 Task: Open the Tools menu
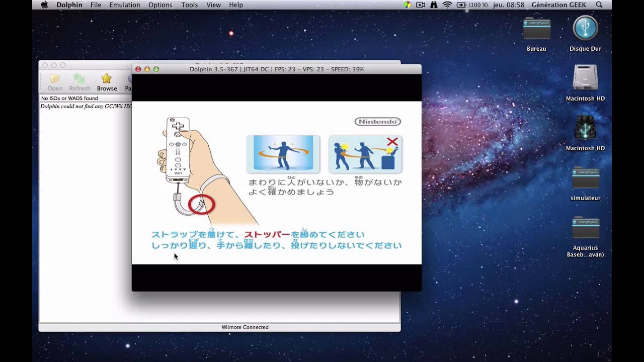click(x=190, y=5)
